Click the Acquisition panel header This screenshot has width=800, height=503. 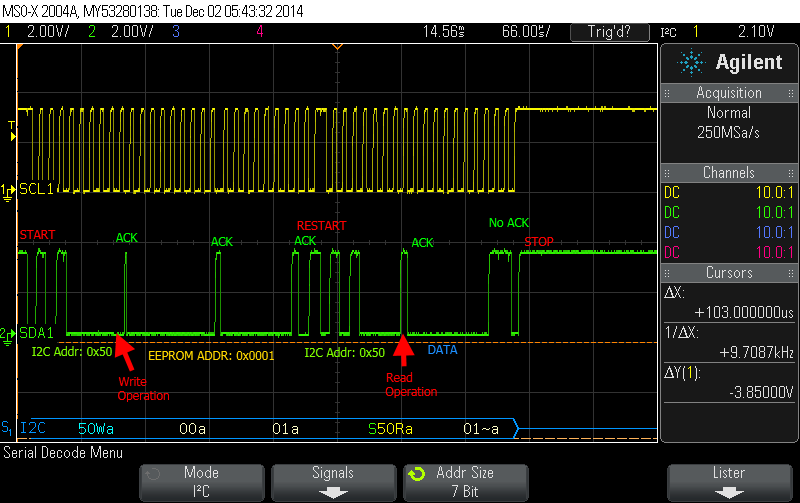[729, 93]
